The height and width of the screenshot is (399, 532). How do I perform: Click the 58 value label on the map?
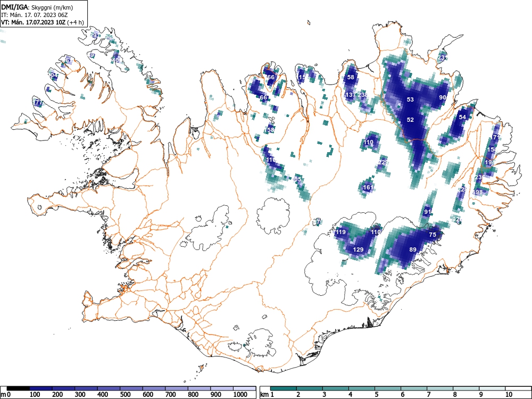click(x=351, y=77)
